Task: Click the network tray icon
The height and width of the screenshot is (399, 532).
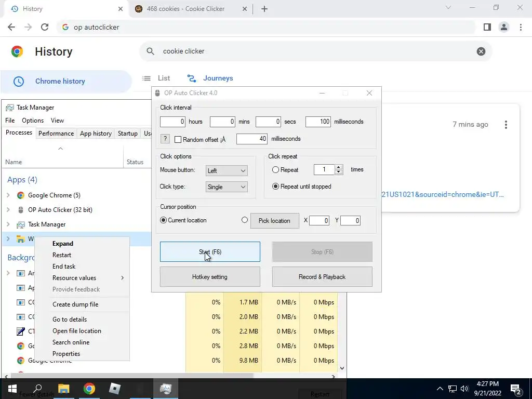Action: [453, 389]
